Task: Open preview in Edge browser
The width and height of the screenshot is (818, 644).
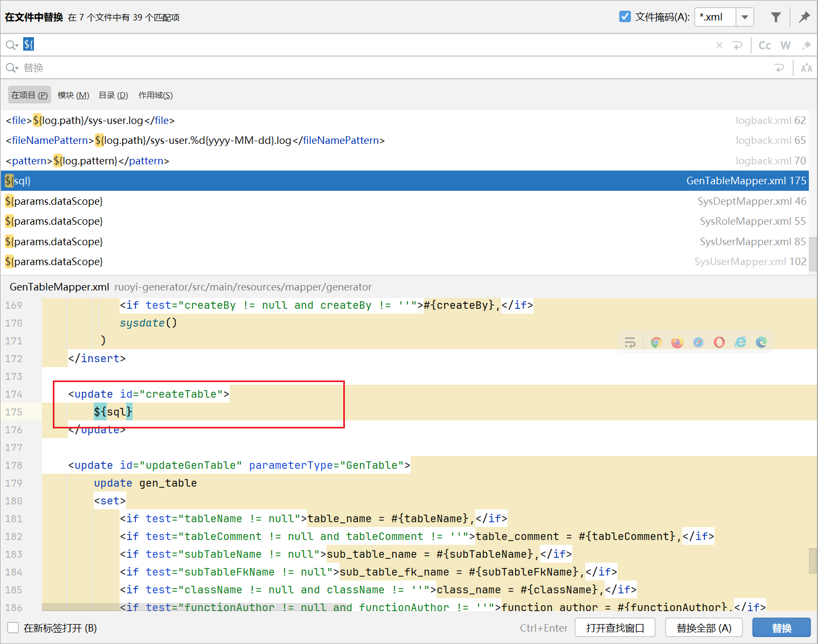Action: (x=761, y=342)
